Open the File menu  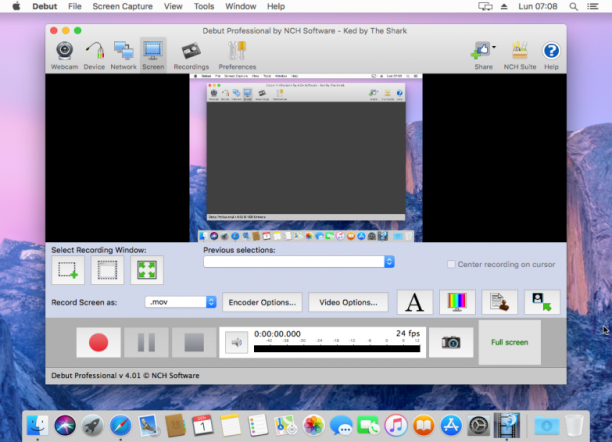(x=75, y=6)
